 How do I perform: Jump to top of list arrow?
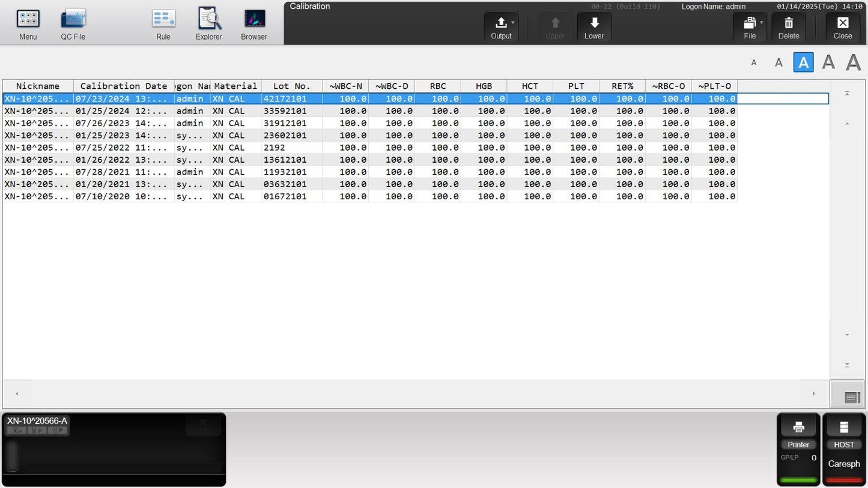[848, 94]
